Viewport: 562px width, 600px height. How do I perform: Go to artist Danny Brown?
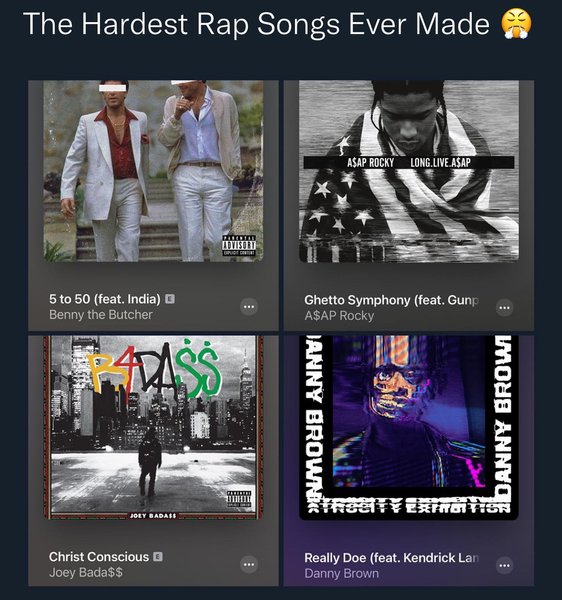pyautogui.click(x=342, y=573)
